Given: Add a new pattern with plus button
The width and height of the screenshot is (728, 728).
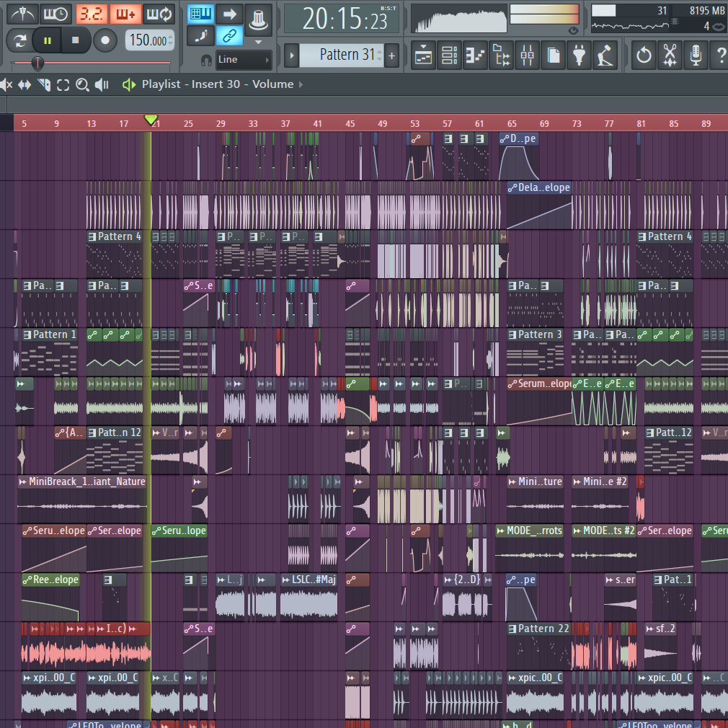Looking at the screenshot, I should (x=391, y=55).
